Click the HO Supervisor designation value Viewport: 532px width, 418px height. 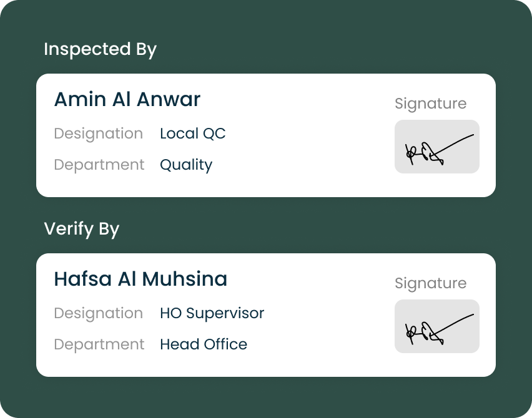[212, 313]
